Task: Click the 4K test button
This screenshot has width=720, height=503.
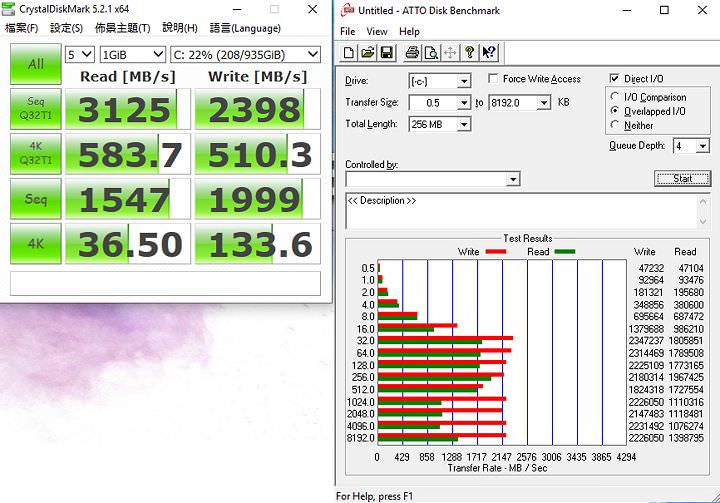Action: coord(36,244)
